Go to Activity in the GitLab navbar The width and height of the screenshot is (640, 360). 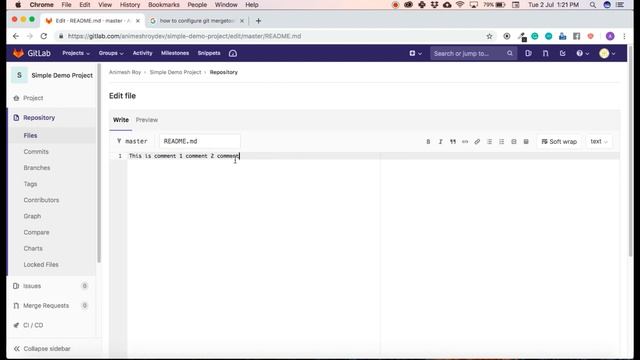[x=142, y=53]
